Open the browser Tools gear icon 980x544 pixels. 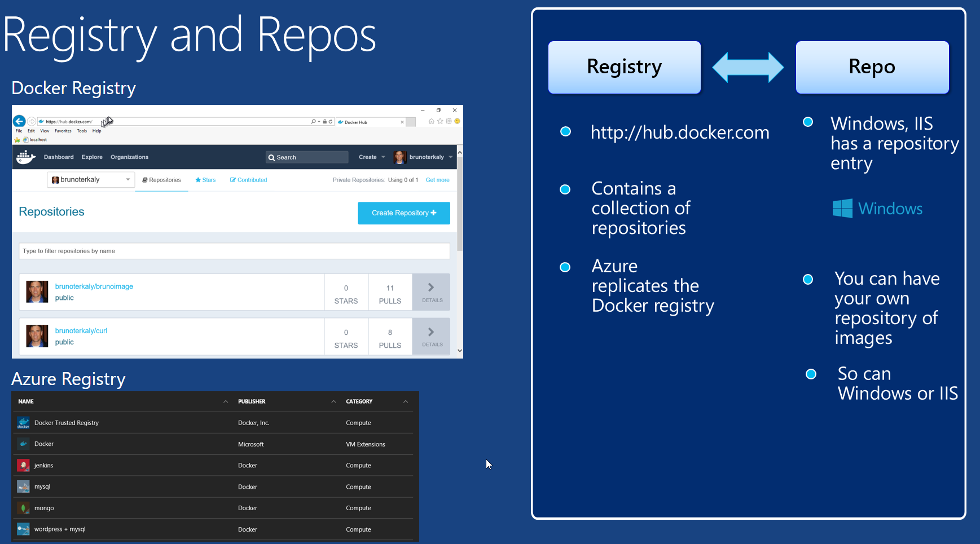tap(449, 121)
